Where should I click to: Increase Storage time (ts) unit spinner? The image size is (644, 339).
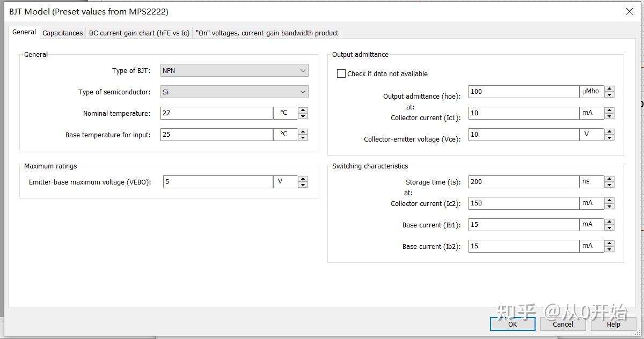(x=609, y=179)
